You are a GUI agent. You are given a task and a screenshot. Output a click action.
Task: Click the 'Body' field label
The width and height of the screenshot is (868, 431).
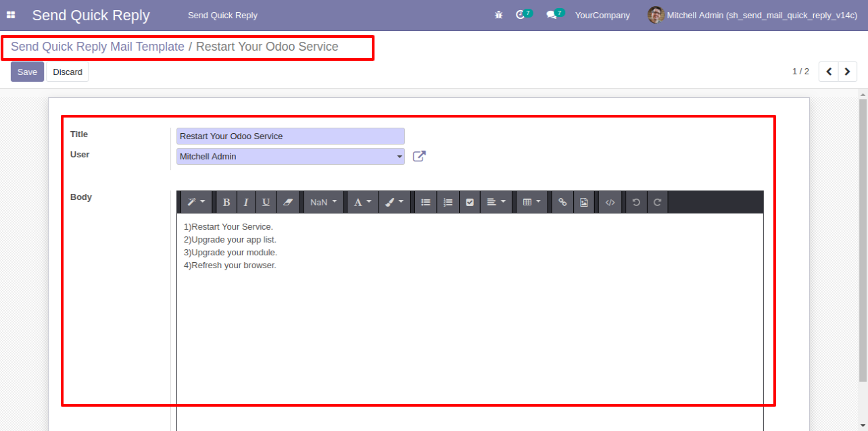pyautogui.click(x=81, y=197)
